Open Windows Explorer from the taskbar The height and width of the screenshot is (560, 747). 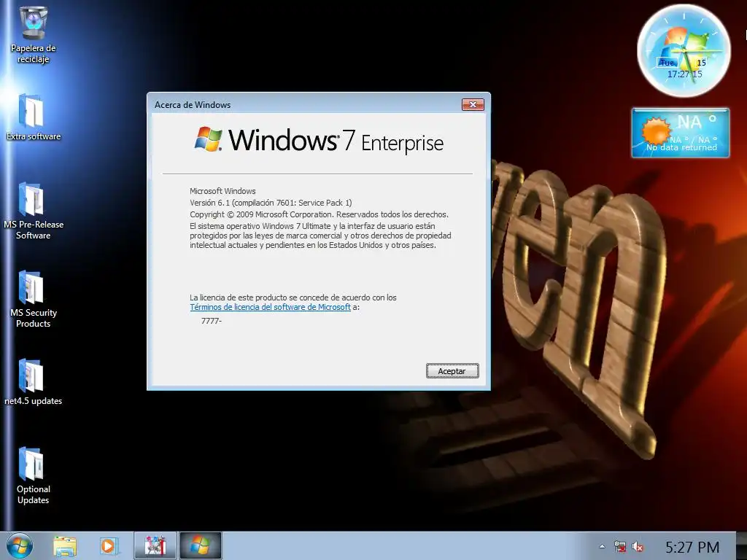pos(65,546)
